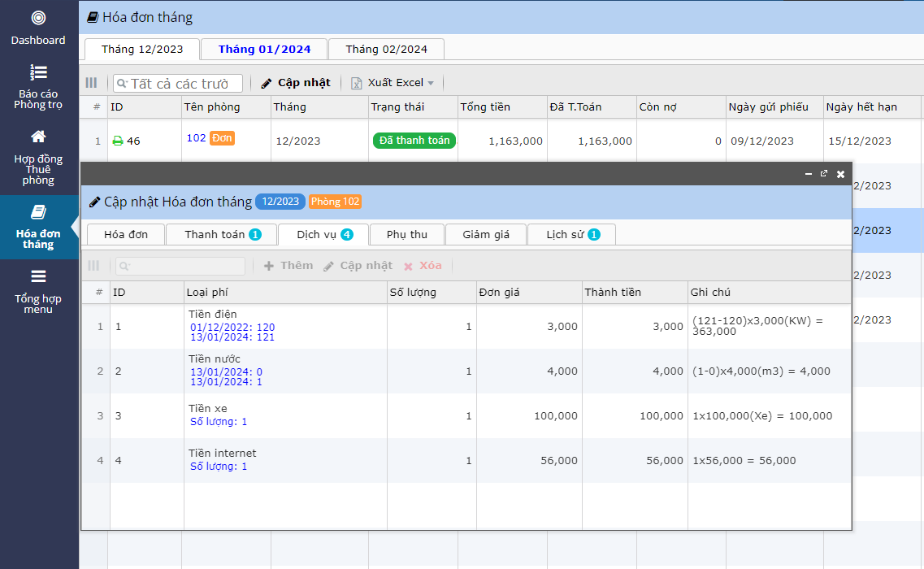Toggle column chooser icon in main toolbar
The width and height of the screenshot is (924, 569).
click(x=91, y=83)
